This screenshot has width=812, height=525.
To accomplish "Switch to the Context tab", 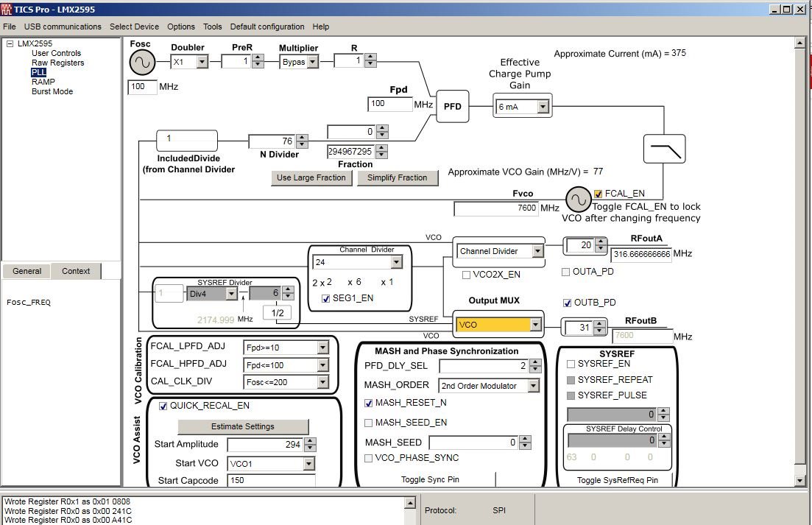I will point(76,271).
